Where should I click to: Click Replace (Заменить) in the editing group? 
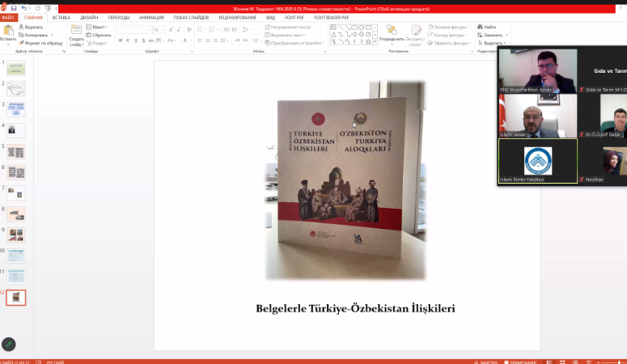[492, 36]
